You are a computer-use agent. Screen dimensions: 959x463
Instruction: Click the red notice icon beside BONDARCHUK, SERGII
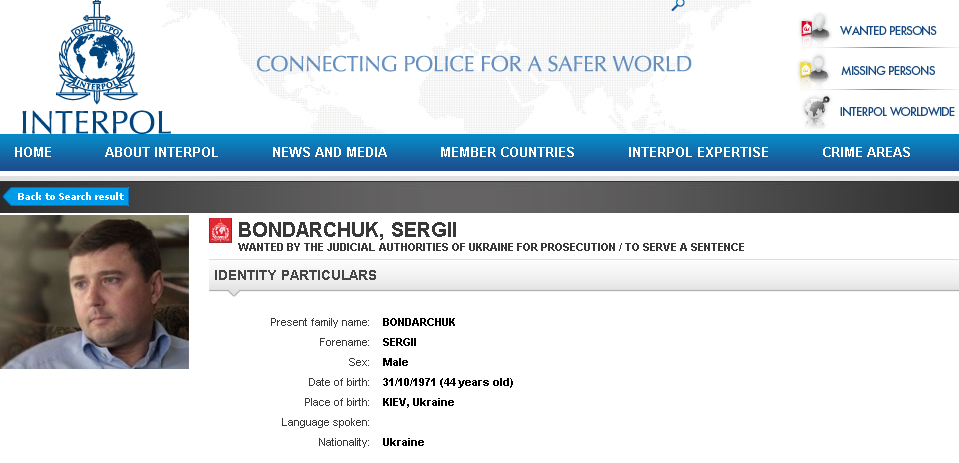[x=220, y=231]
